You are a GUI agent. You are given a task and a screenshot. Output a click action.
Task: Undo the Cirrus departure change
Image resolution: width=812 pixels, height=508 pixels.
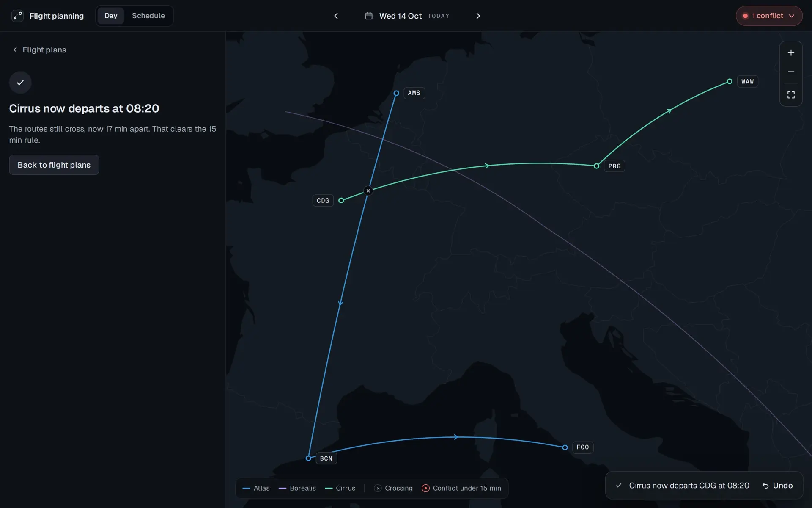pos(777,486)
